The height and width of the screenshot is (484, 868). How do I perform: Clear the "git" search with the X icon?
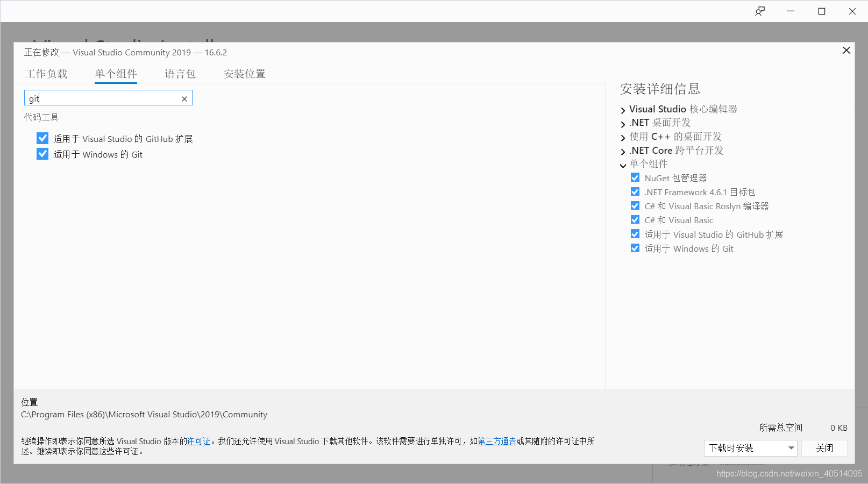pyautogui.click(x=184, y=98)
